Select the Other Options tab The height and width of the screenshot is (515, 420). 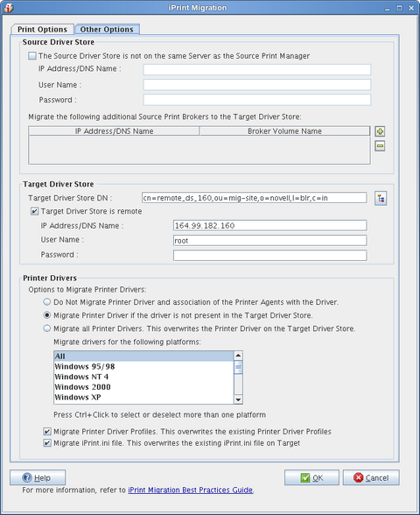107,29
